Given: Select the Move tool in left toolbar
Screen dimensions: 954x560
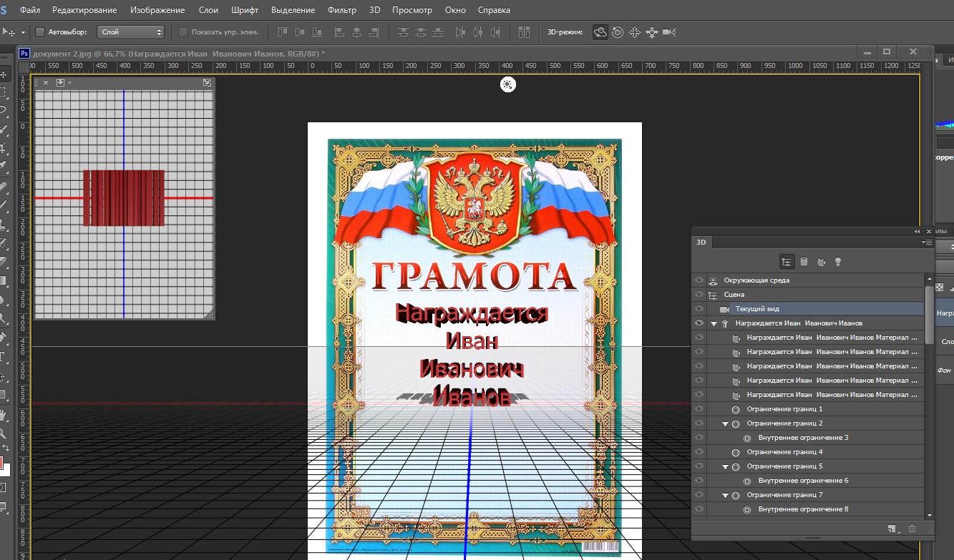Looking at the screenshot, I should pyautogui.click(x=4, y=73).
